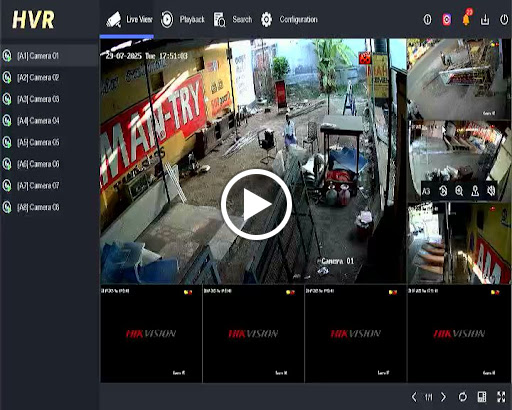512x410 pixels.
Task: Open the Search tab
Action: point(233,20)
